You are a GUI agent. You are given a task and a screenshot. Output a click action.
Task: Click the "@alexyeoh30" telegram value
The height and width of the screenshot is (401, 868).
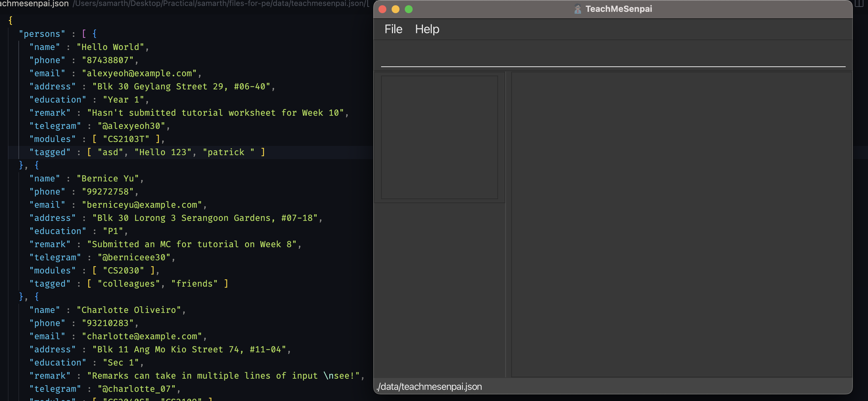131,126
